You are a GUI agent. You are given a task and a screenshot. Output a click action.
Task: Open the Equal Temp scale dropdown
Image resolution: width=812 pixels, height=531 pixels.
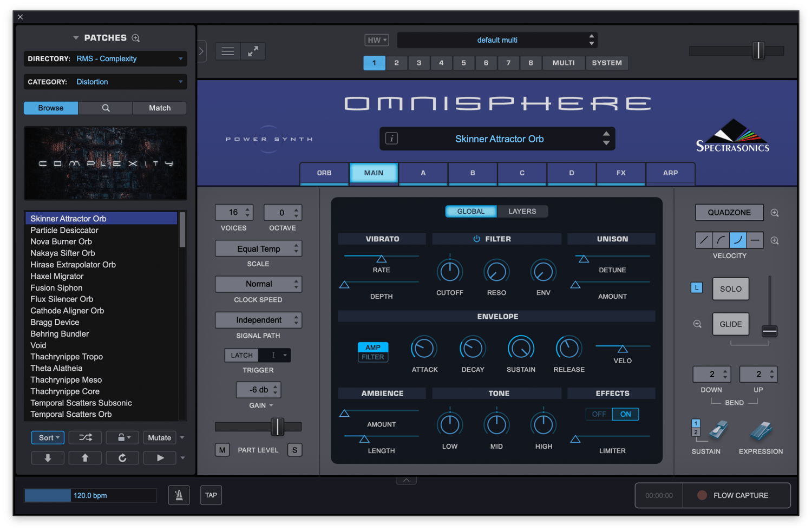click(x=258, y=249)
